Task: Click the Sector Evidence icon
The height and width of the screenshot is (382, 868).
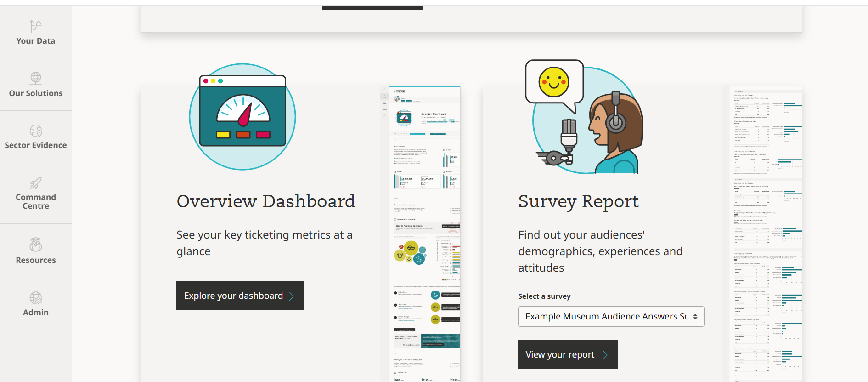Action: (36, 131)
